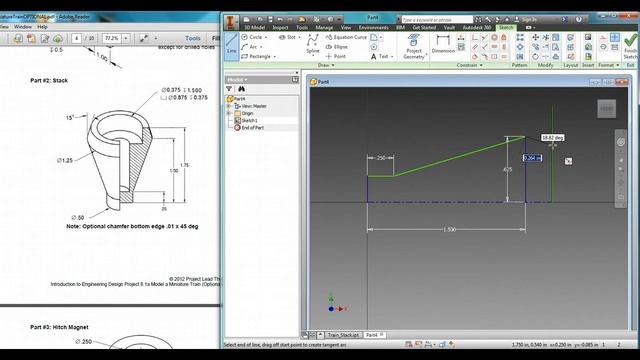Click the 0.264 in length input box
640x360 pixels.
click(532, 158)
